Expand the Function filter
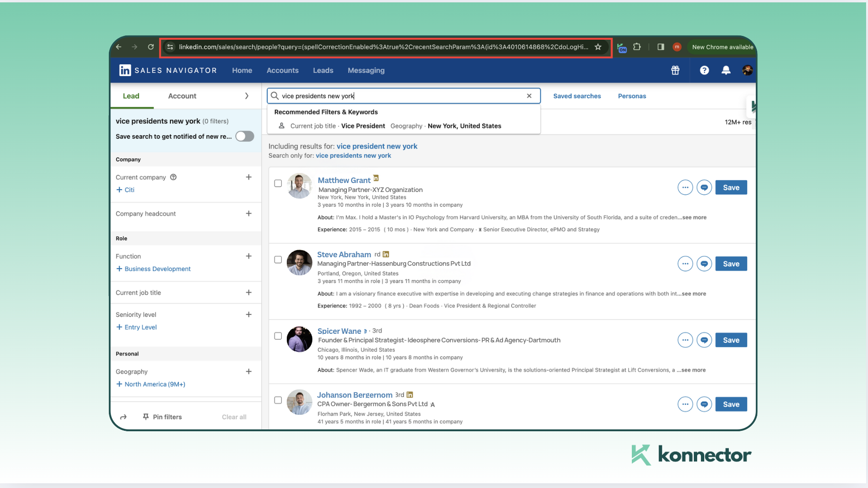 pyautogui.click(x=248, y=256)
